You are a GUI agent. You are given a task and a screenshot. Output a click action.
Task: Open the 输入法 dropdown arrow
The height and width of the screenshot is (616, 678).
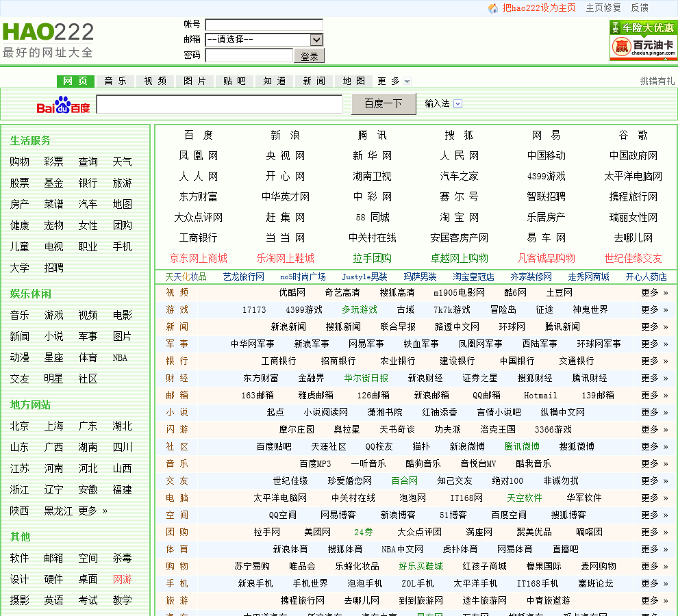click(458, 104)
